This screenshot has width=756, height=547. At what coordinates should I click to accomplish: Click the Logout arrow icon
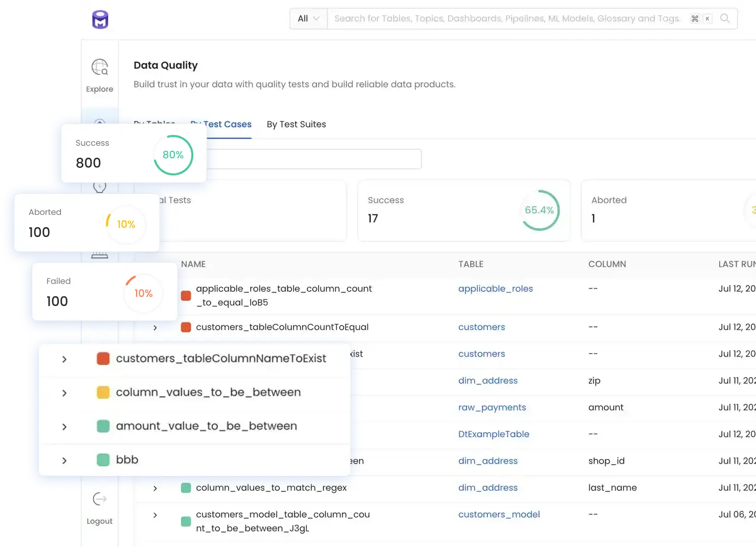[99, 499]
